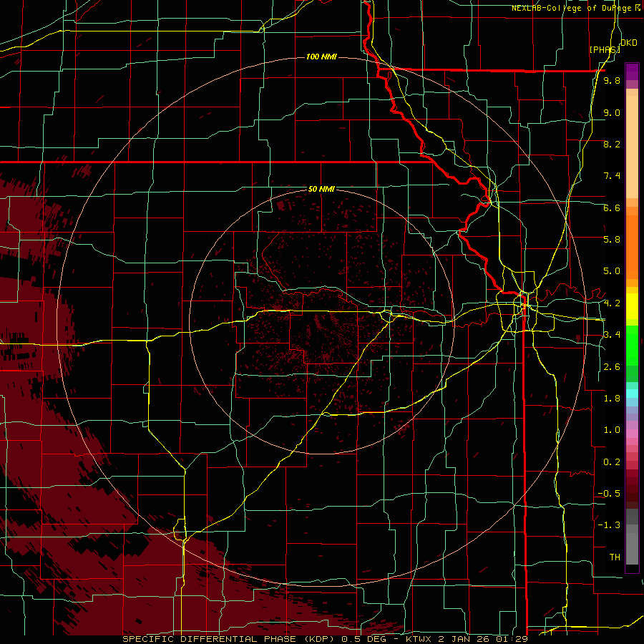Select the purple swatch atop the color bar
The height and width of the screenshot is (644, 644).
pyautogui.click(x=632, y=72)
